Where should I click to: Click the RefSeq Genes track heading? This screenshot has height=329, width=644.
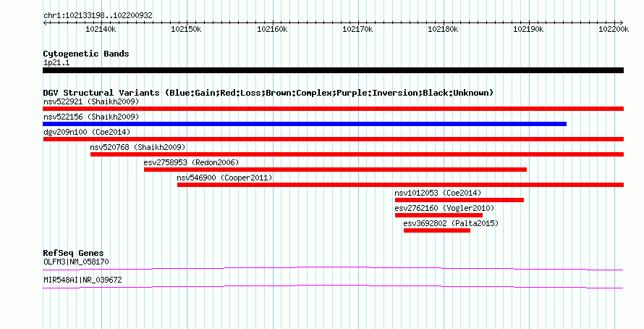(x=73, y=253)
